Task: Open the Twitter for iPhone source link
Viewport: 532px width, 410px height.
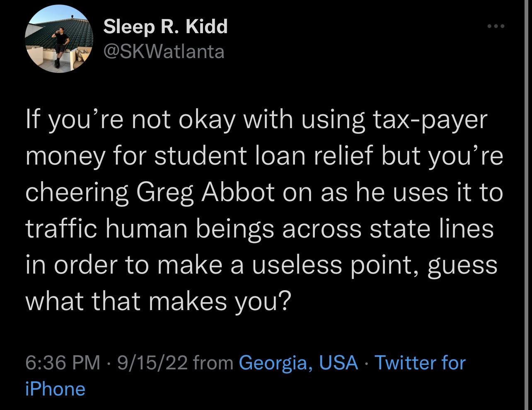Action: (421, 362)
